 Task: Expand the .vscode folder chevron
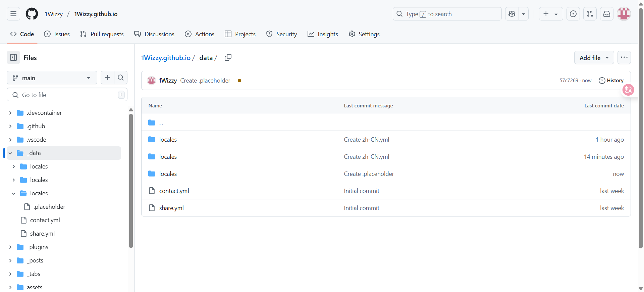(10, 140)
